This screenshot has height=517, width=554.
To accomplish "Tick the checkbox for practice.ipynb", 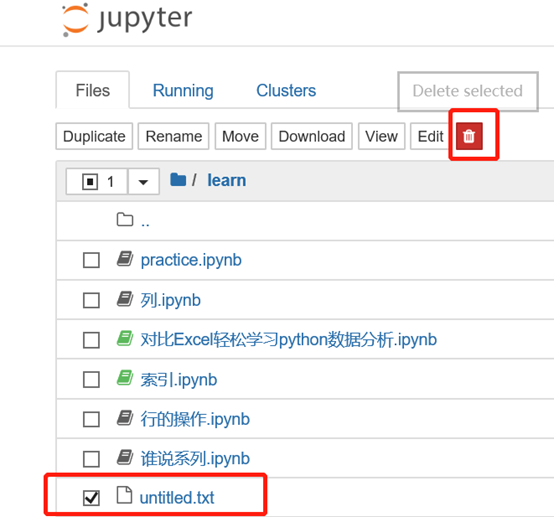I will tap(91, 260).
